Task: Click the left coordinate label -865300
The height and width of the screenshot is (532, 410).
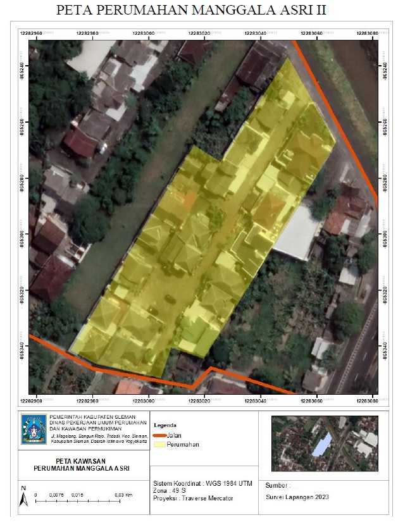Action: point(22,234)
